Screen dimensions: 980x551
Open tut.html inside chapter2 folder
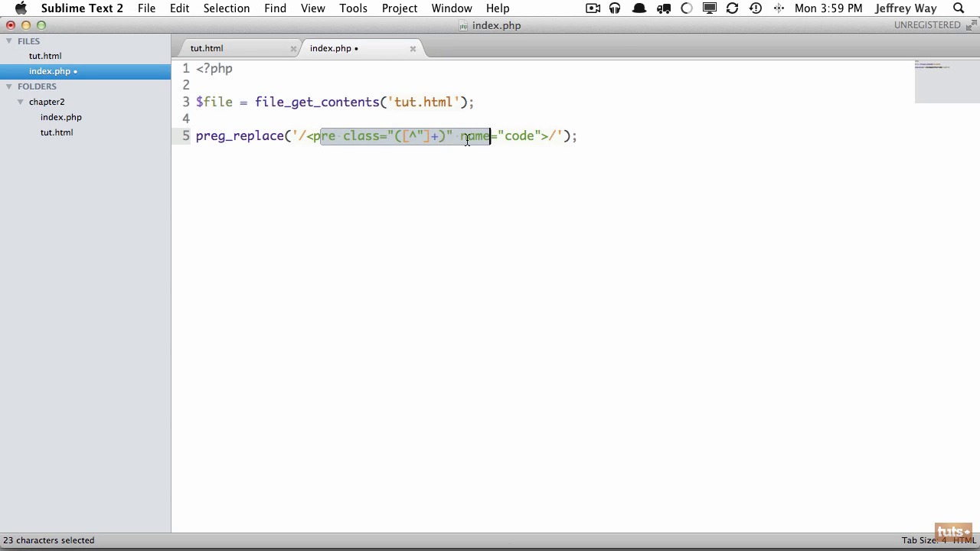(x=57, y=132)
